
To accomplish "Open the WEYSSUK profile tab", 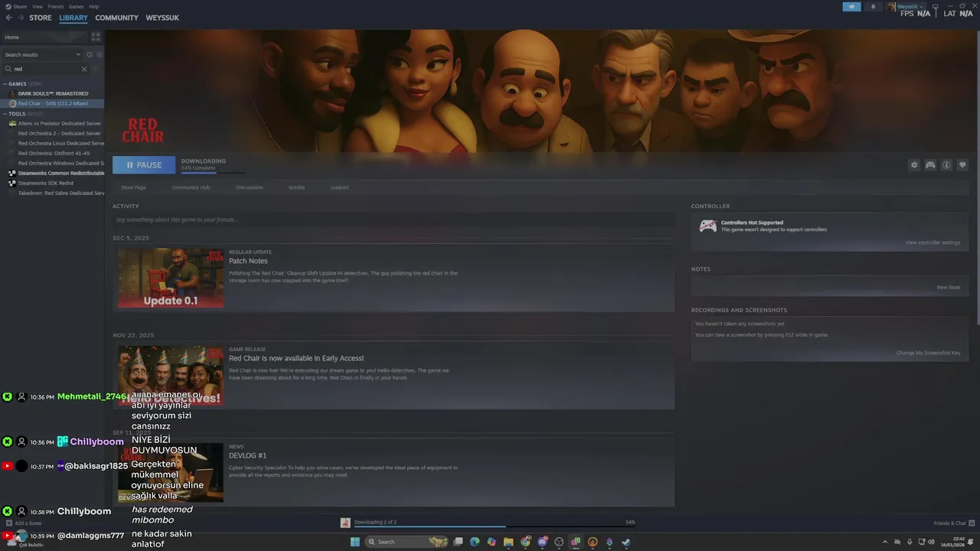I will 162,18.
